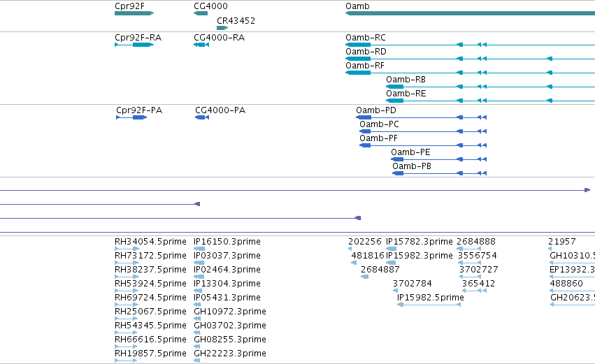The image size is (595, 364).
Task: Select the Cpr92F gene label
Action: (x=129, y=6)
